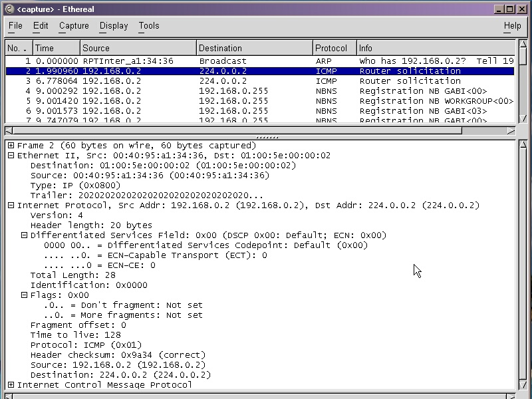
Task: Sort packets by the Time column header
Action: click(57, 48)
